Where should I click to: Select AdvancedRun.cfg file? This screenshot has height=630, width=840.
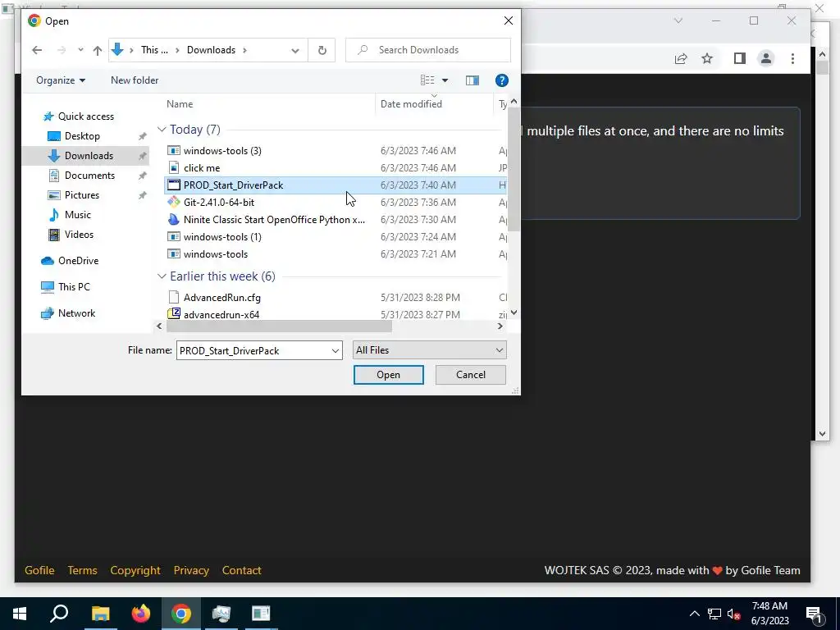(221, 297)
